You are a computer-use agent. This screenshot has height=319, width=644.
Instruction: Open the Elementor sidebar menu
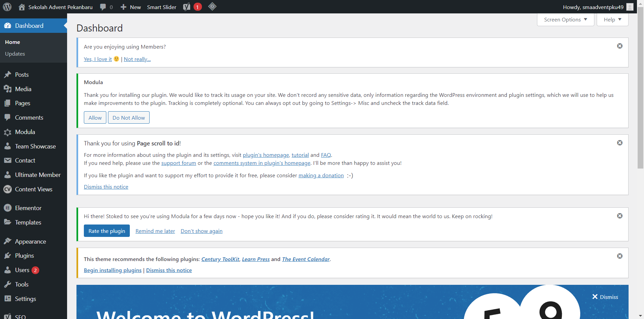click(x=28, y=208)
